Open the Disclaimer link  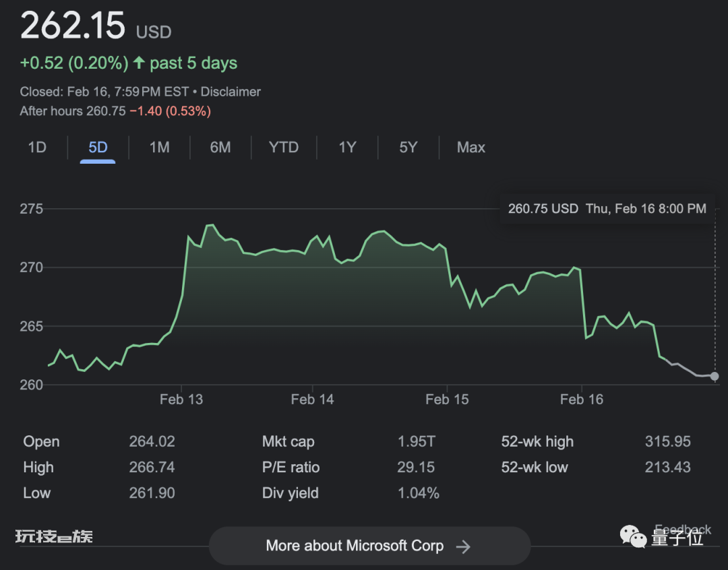231,92
